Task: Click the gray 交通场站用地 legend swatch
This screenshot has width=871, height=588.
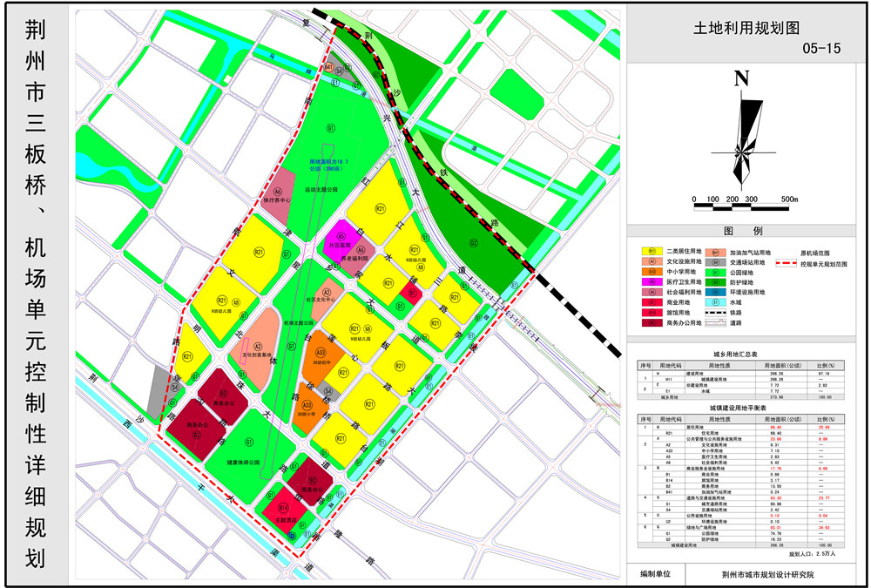Action: (x=716, y=260)
